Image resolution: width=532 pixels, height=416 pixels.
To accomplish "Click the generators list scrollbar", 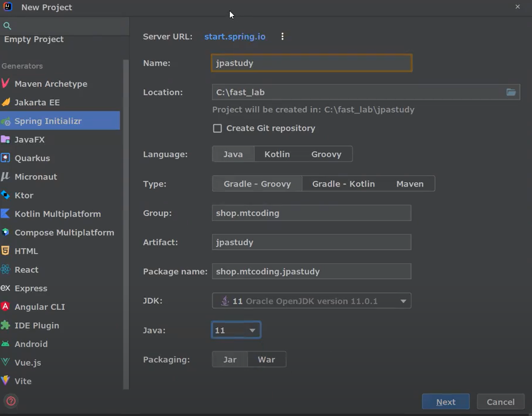I will (x=126, y=224).
